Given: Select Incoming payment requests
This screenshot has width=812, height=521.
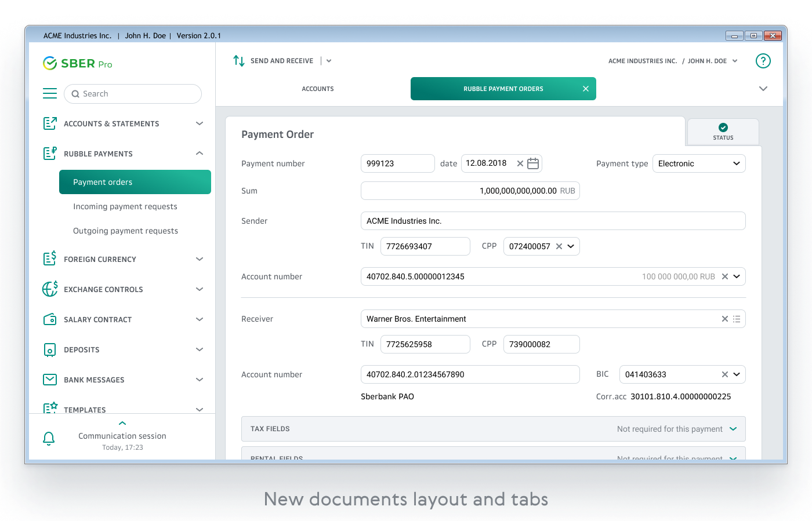Looking at the screenshot, I should [x=125, y=206].
